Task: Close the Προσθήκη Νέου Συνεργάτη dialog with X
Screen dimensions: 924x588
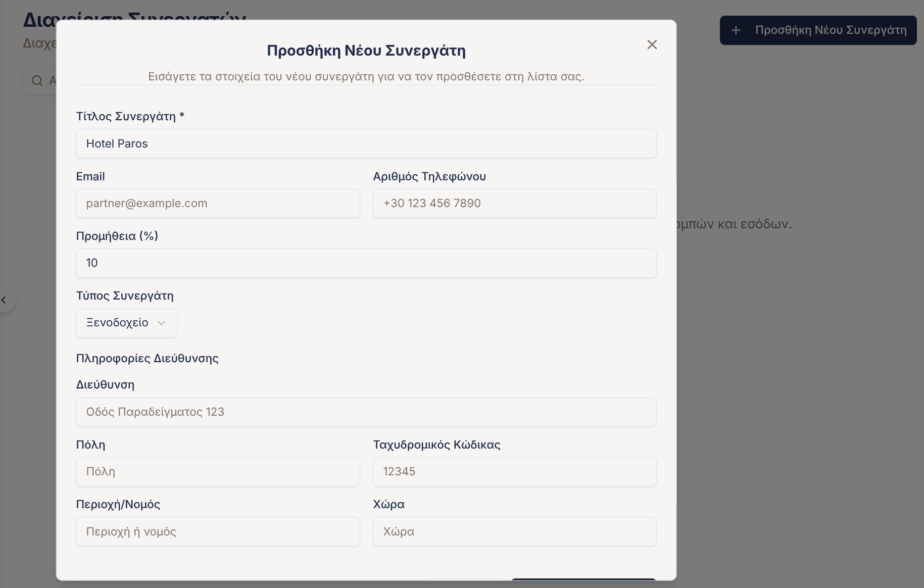Action: click(652, 44)
